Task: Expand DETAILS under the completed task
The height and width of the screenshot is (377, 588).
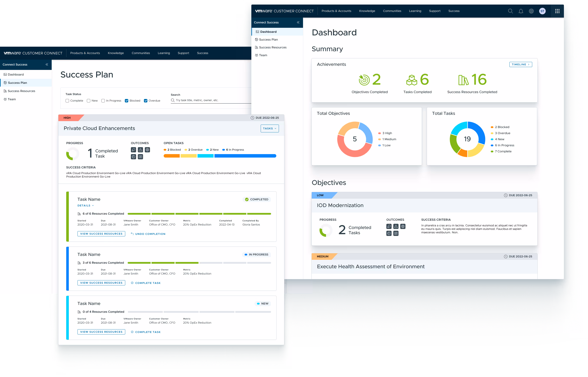Action: pyautogui.click(x=86, y=205)
